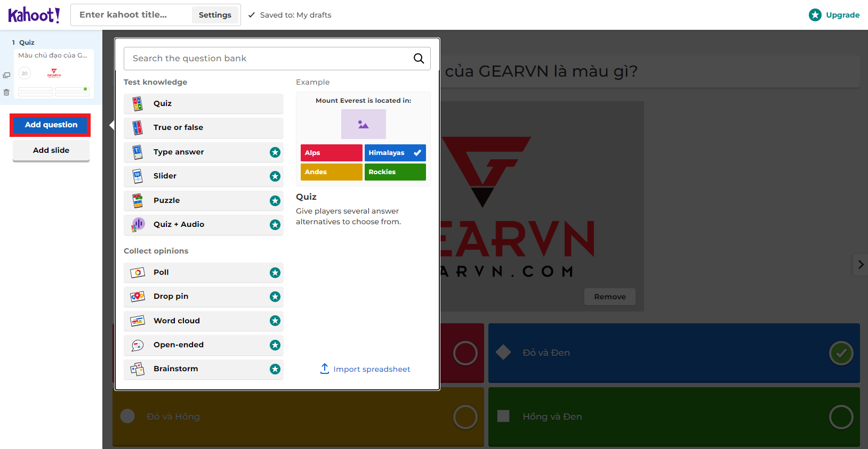
Task: Choose Poll from Collect opinions
Action: 204,272
